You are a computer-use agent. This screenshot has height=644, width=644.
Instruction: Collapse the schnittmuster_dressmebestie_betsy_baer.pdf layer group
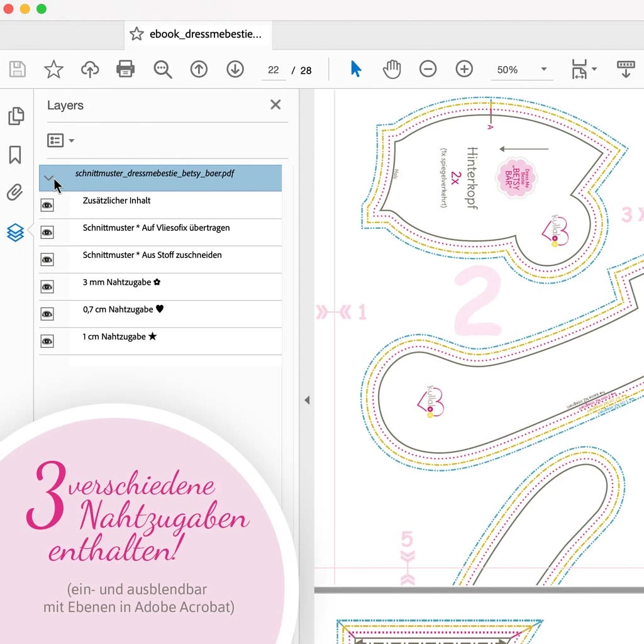[x=49, y=178]
